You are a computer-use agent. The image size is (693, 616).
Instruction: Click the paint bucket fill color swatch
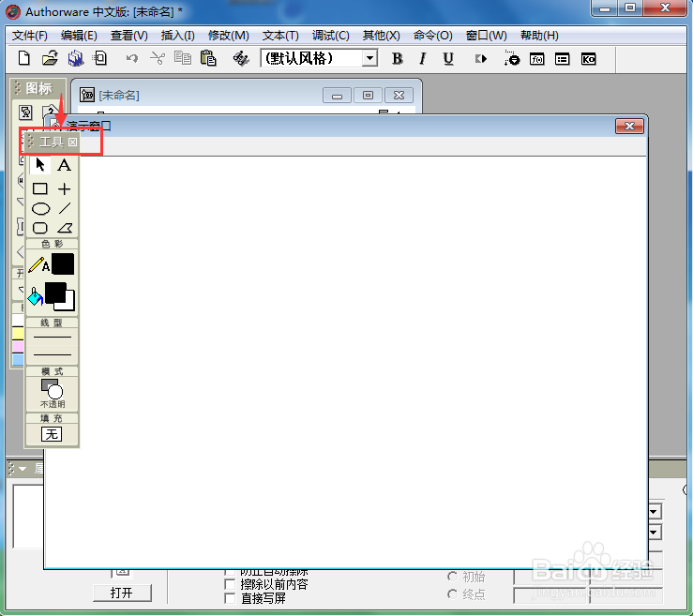(x=55, y=293)
